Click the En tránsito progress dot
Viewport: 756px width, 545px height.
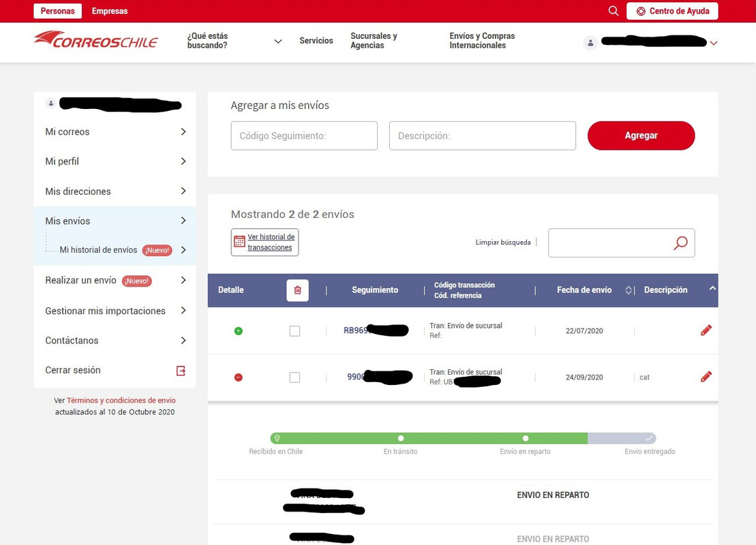[401, 438]
